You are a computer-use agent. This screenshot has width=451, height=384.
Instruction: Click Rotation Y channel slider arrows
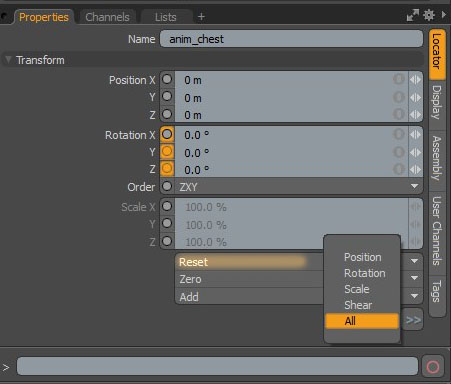tap(415, 152)
